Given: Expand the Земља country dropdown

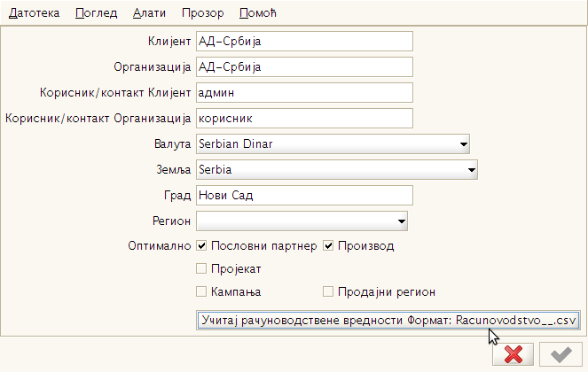Looking at the screenshot, I should pos(337,169).
